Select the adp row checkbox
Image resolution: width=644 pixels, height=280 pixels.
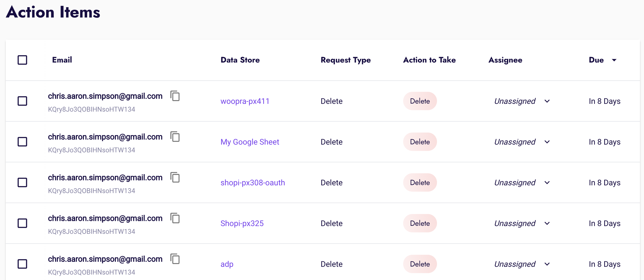click(x=22, y=264)
